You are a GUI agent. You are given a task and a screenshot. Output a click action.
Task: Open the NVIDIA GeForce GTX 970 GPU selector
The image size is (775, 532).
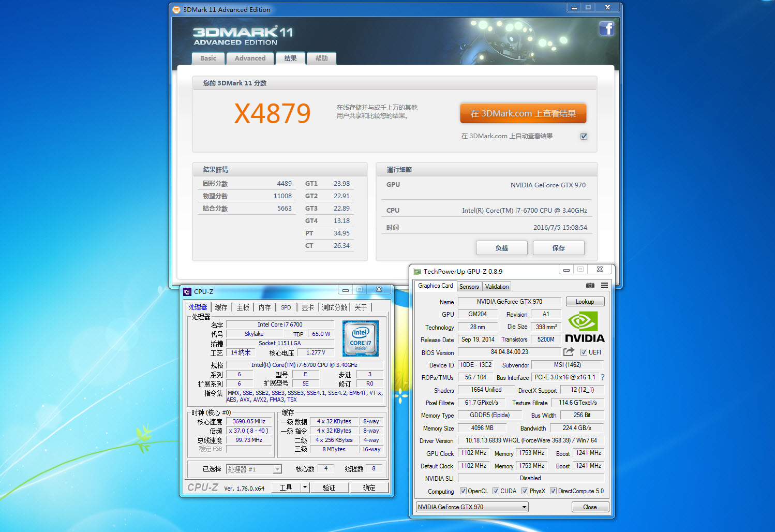pyautogui.click(x=472, y=507)
